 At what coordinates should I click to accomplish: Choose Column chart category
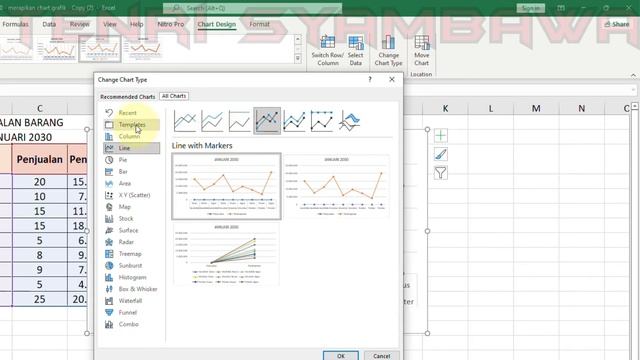pyautogui.click(x=131, y=136)
